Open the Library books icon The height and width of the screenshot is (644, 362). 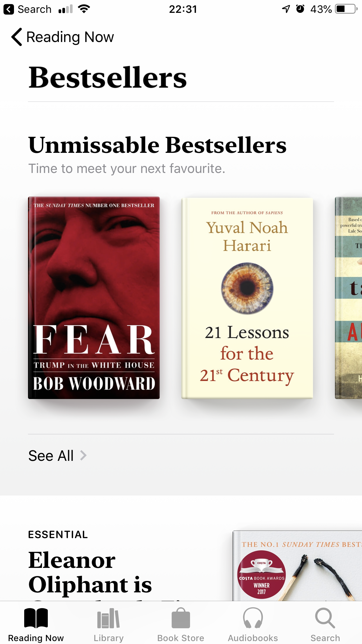click(108, 618)
